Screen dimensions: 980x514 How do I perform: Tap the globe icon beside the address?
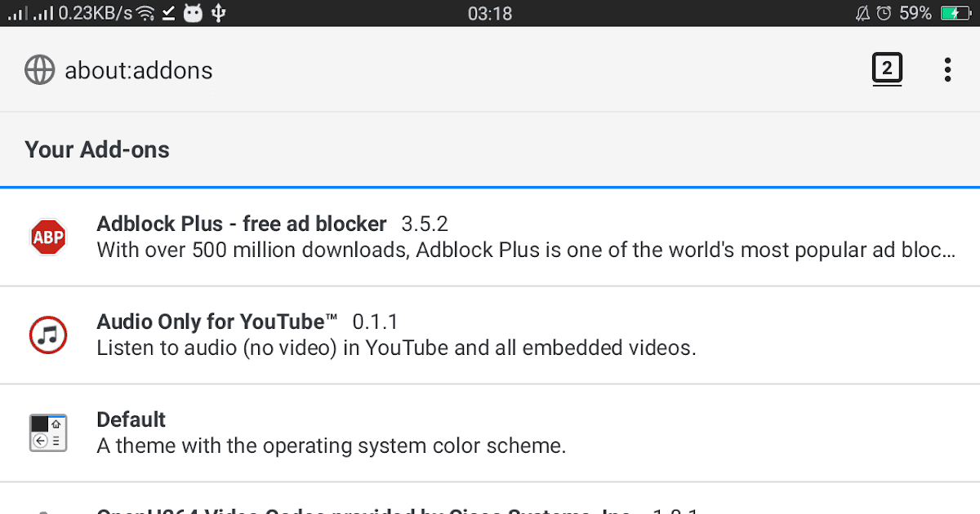point(39,70)
